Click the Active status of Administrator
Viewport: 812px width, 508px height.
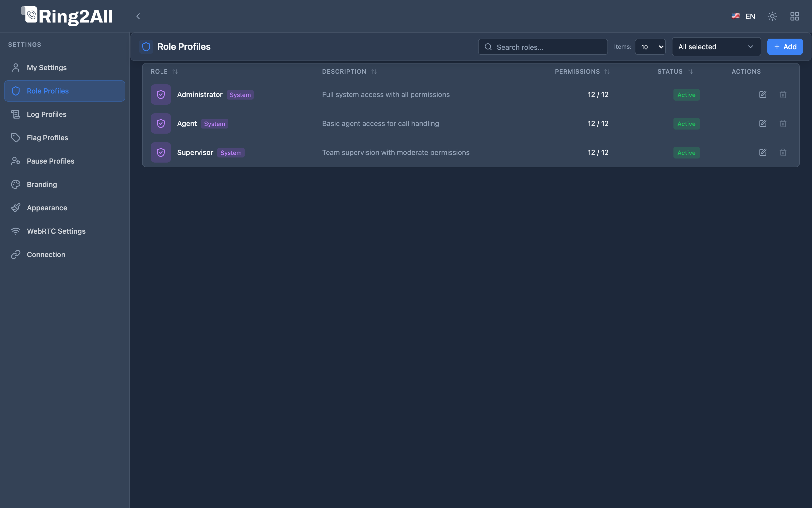[x=686, y=95]
